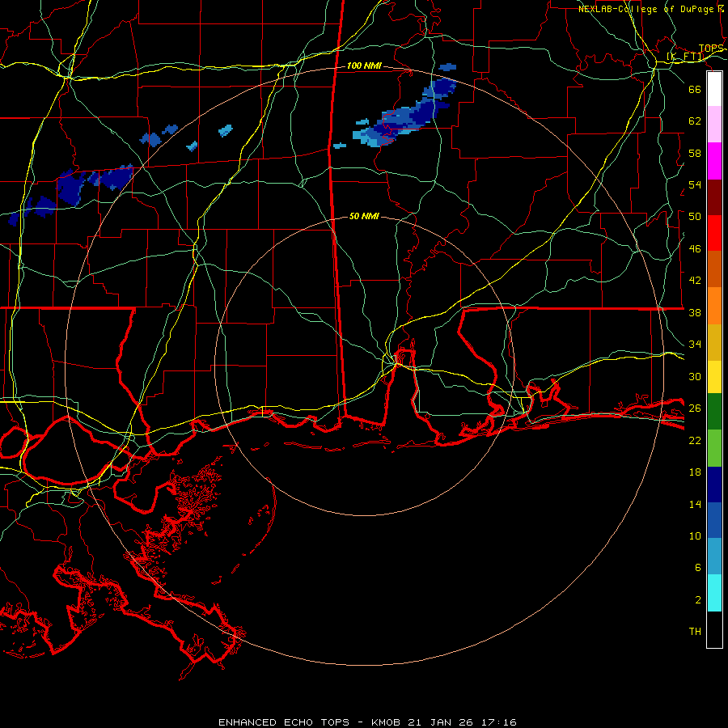Click the light green legend swatch

(x=714, y=448)
